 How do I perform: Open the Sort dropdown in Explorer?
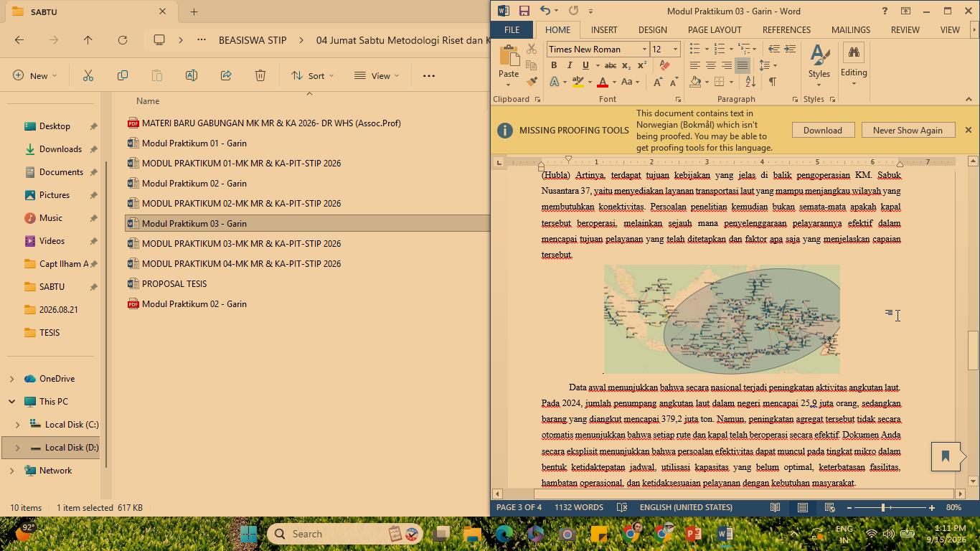pos(312,75)
